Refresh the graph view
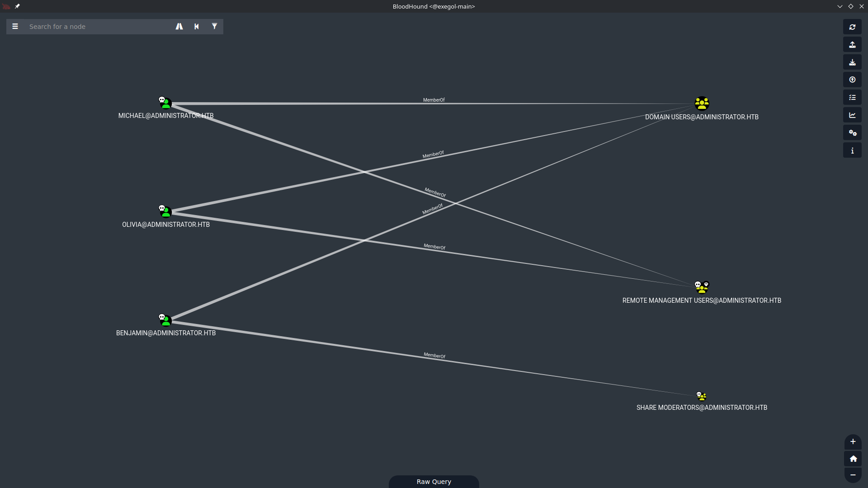 [852, 27]
